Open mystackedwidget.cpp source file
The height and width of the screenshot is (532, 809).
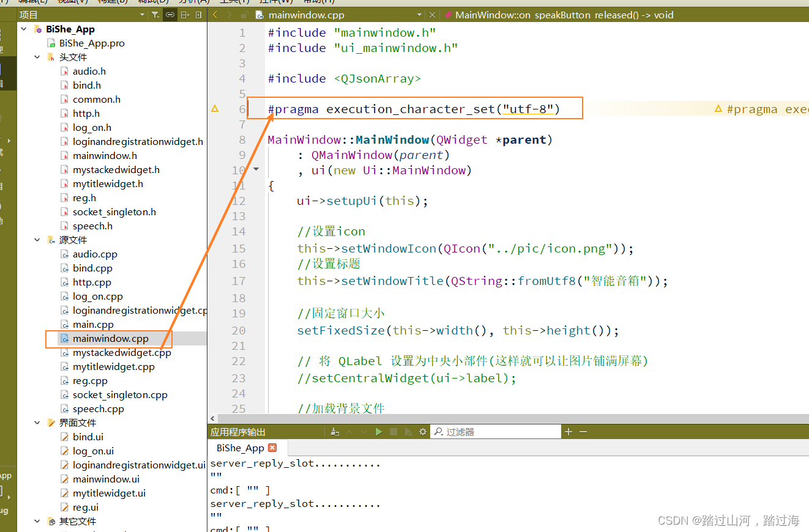(122, 352)
